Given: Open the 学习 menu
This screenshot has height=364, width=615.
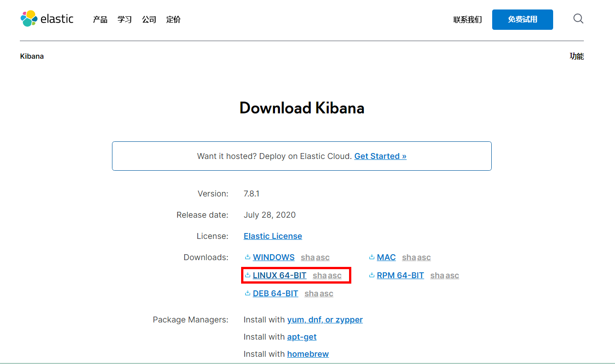Looking at the screenshot, I should pos(125,19).
